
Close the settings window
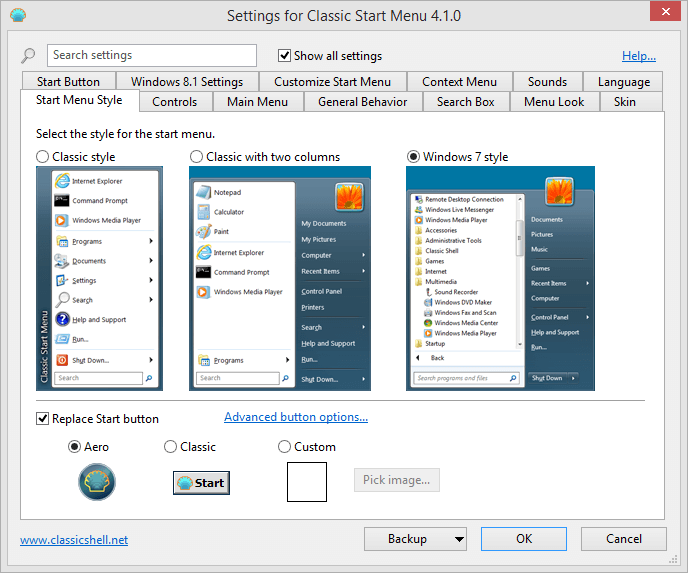pos(666,11)
